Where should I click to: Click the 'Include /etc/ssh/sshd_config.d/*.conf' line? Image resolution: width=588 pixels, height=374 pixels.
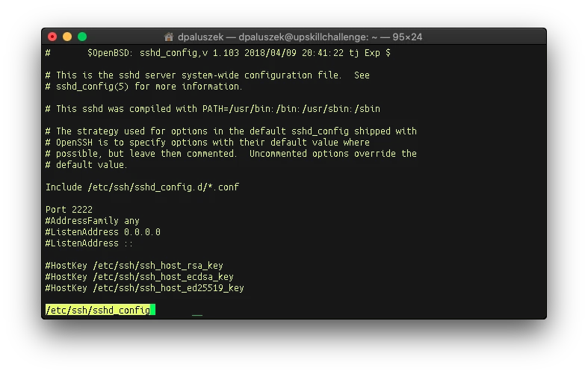(142, 187)
